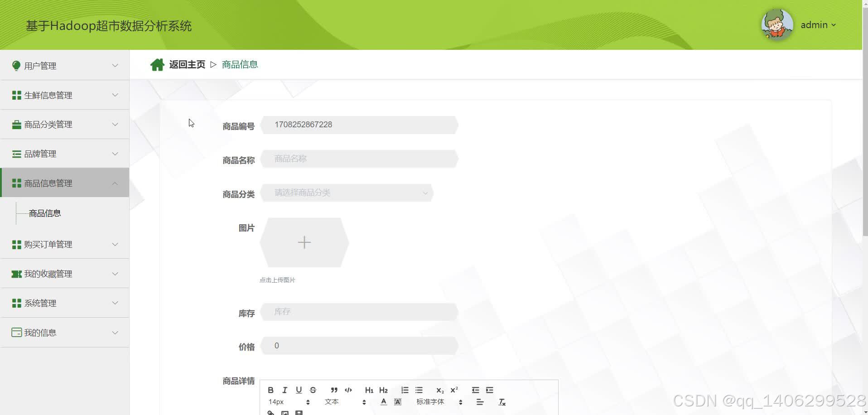Screen dimensions: 868x415
Task: Collapse the 商品信息管理 menu chevron
Action: [x=115, y=183]
